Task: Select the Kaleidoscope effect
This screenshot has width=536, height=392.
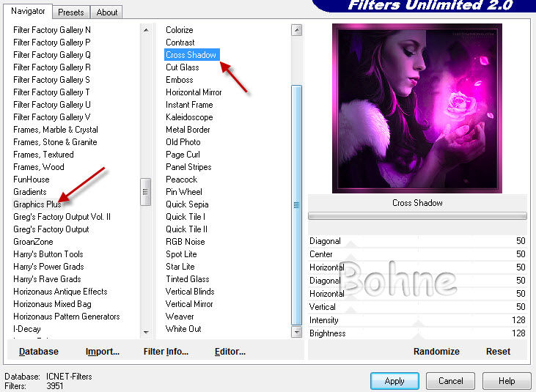Action: tap(189, 117)
